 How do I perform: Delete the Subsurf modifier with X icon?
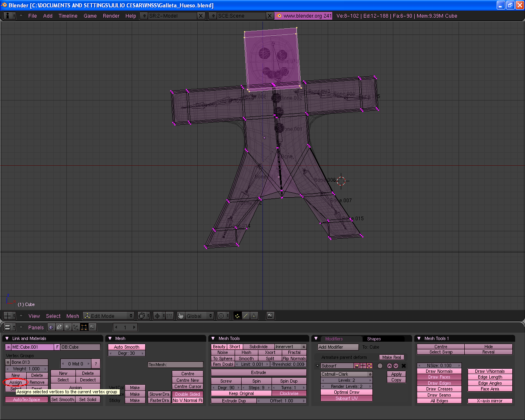(x=404, y=366)
